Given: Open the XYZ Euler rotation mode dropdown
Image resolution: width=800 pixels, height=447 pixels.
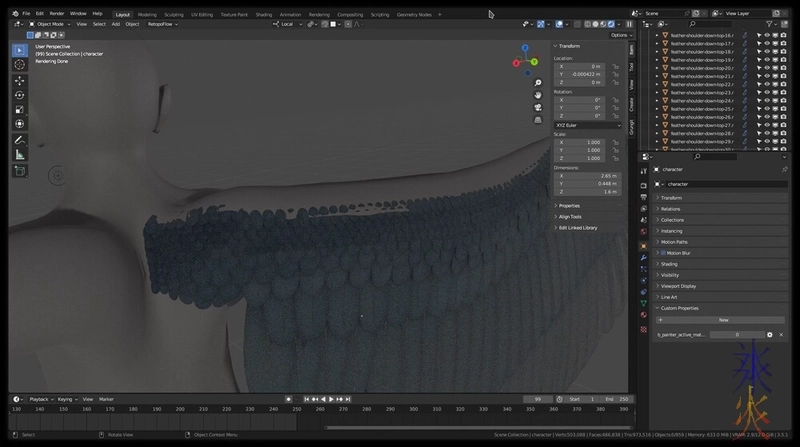Looking at the screenshot, I should pyautogui.click(x=588, y=125).
